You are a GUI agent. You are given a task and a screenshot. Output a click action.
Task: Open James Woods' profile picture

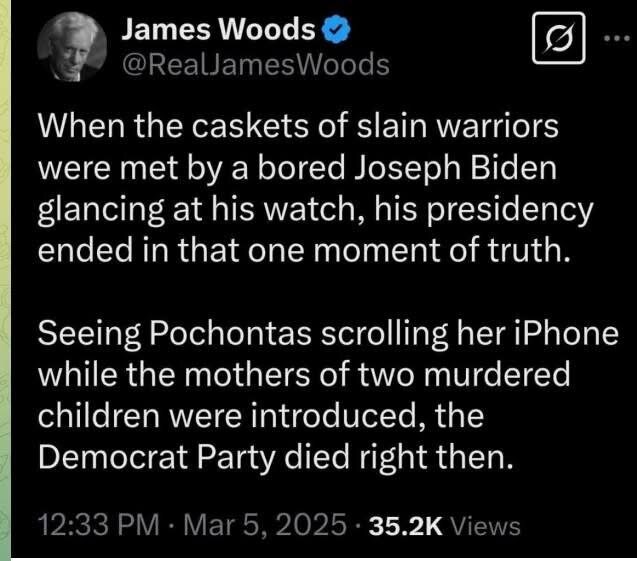(72, 47)
